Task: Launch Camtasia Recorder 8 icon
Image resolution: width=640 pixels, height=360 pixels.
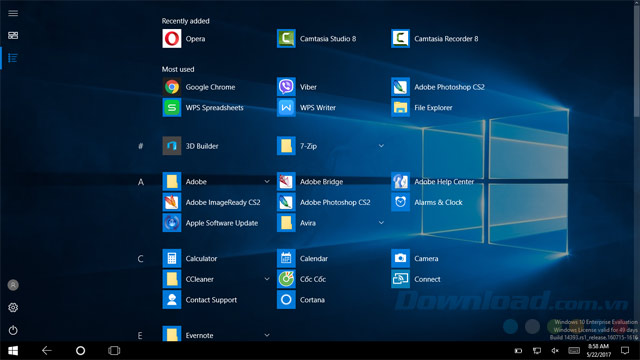Action: [400, 39]
